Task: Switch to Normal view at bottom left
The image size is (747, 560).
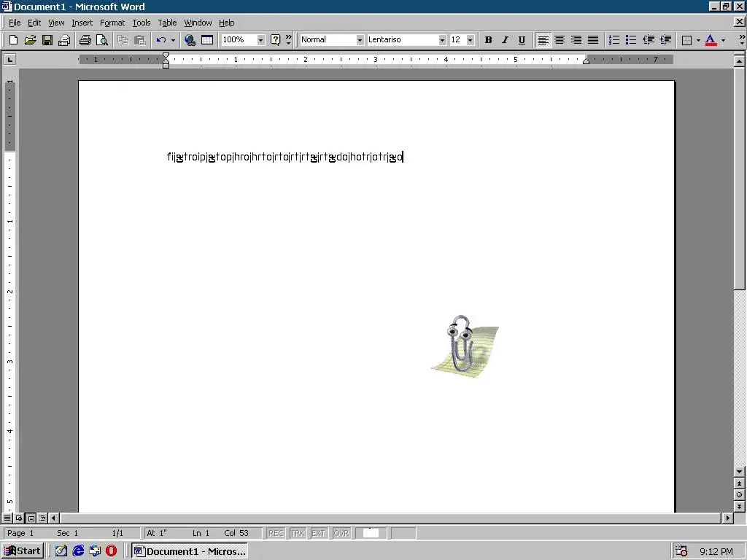Action: click(7, 518)
